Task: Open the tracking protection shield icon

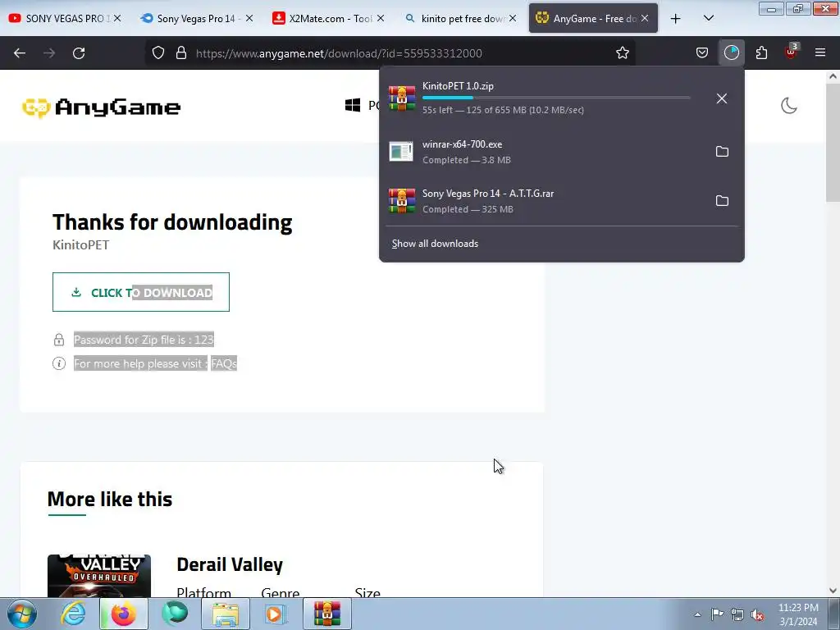Action: pos(158,53)
